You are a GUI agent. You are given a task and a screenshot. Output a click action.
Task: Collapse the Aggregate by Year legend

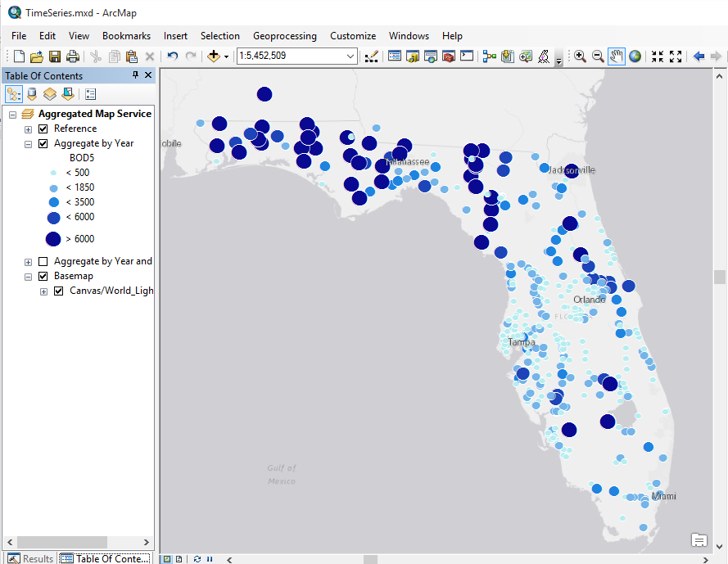(29, 143)
